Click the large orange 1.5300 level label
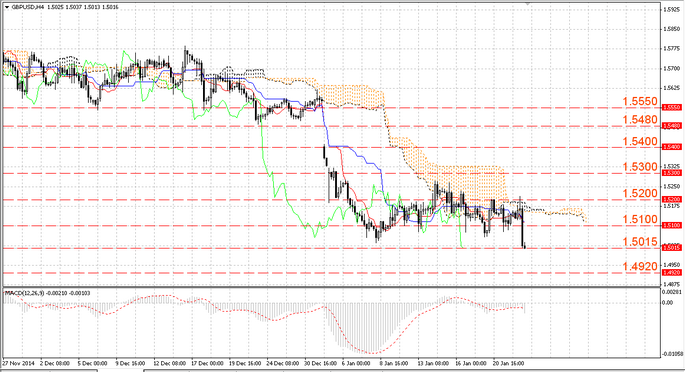The image size is (685, 372). 640,167
